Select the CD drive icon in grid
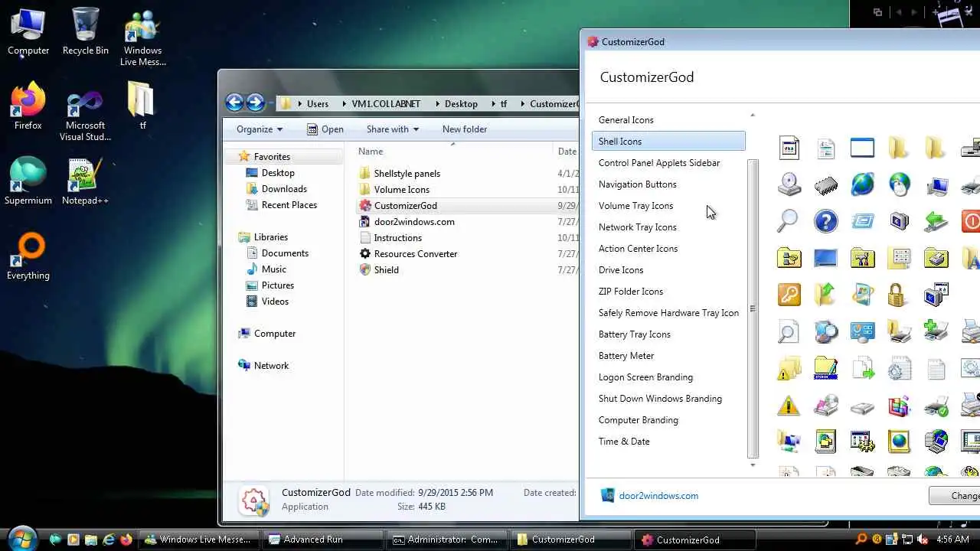This screenshot has width=980, height=551. pos(789,184)
